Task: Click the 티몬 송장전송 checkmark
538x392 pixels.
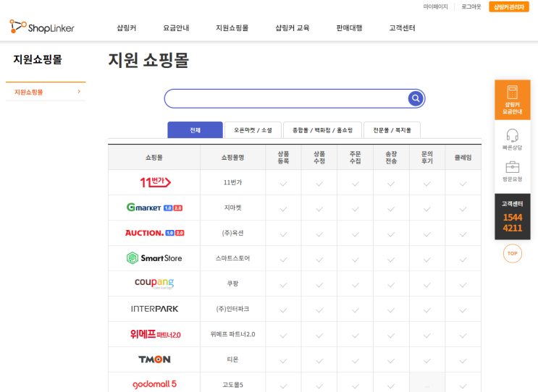Action: (391, 361)
